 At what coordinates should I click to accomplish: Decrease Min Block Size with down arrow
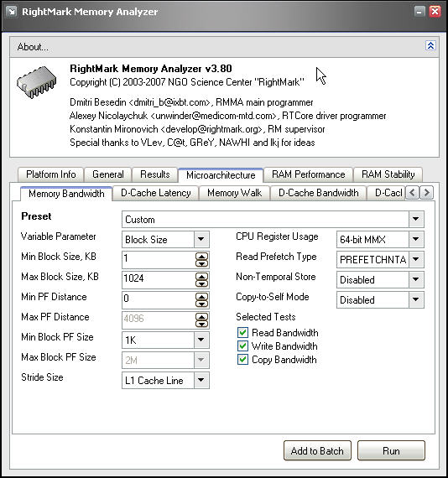[201, 263]
